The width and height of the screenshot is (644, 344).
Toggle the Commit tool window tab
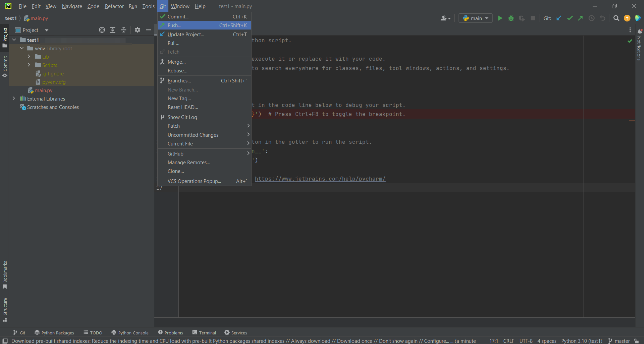[x=5, y=67]
